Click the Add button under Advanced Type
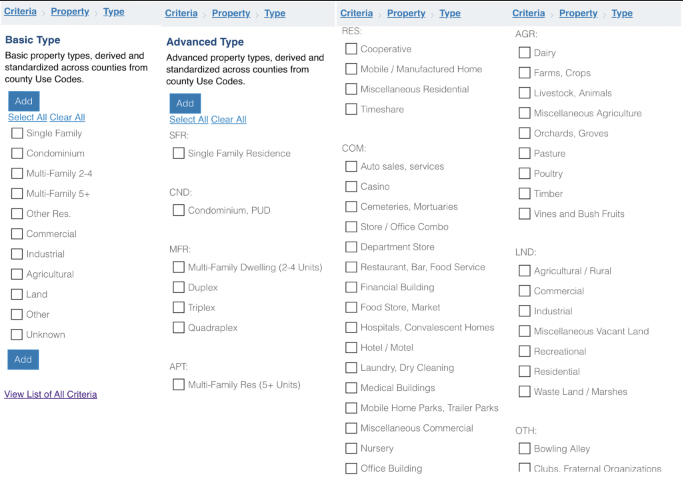This screenshot has height=481, width=683. point(185,103)
